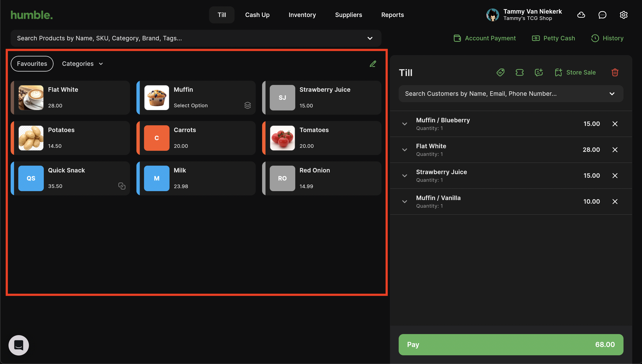Click the green pencil edit favourites icon
This screenshot has height=364, width=642.
(x=373, y=64)
